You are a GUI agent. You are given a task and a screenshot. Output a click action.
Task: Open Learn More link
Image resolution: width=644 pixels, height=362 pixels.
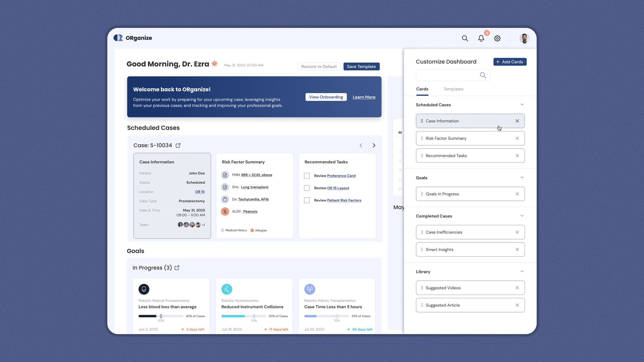(x=364, y=97)
